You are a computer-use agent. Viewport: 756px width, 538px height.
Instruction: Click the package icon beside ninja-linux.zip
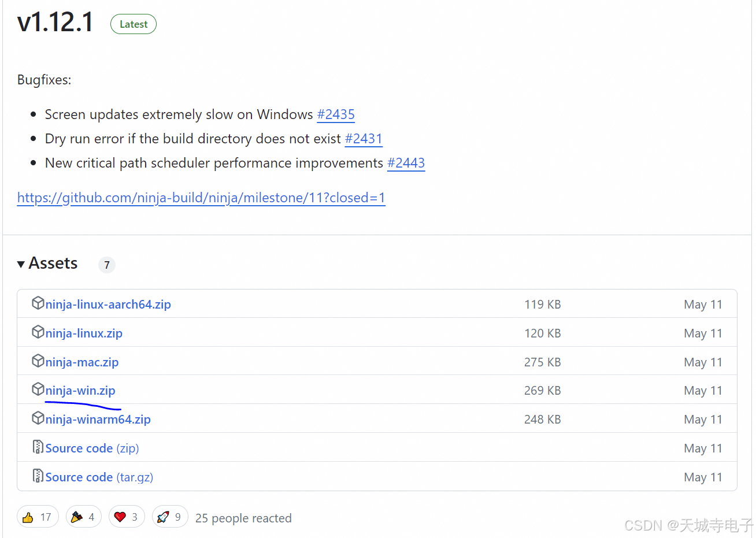pos(38,332)
